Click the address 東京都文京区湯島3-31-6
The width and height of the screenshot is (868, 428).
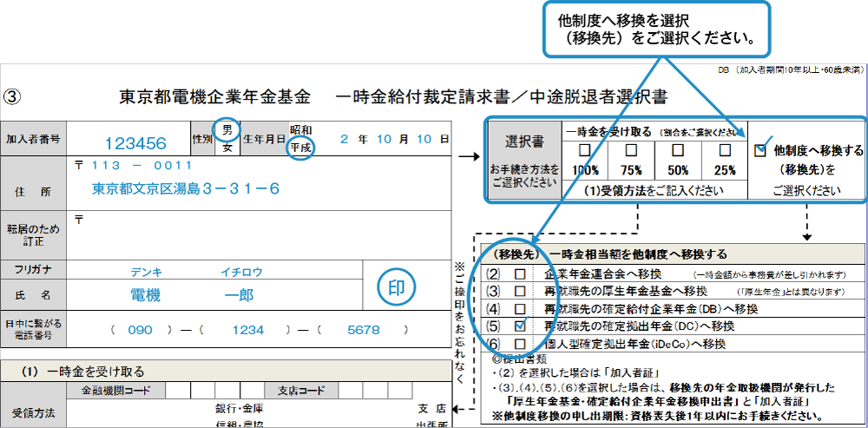pyautogui.click(x=186, y=189)
